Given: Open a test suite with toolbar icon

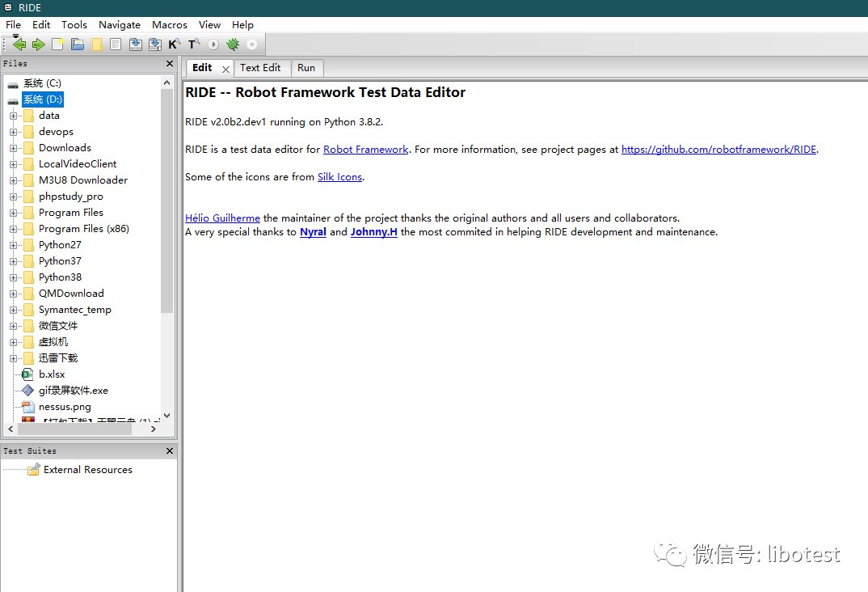Looking at the screenshot, I should point(78,44).
